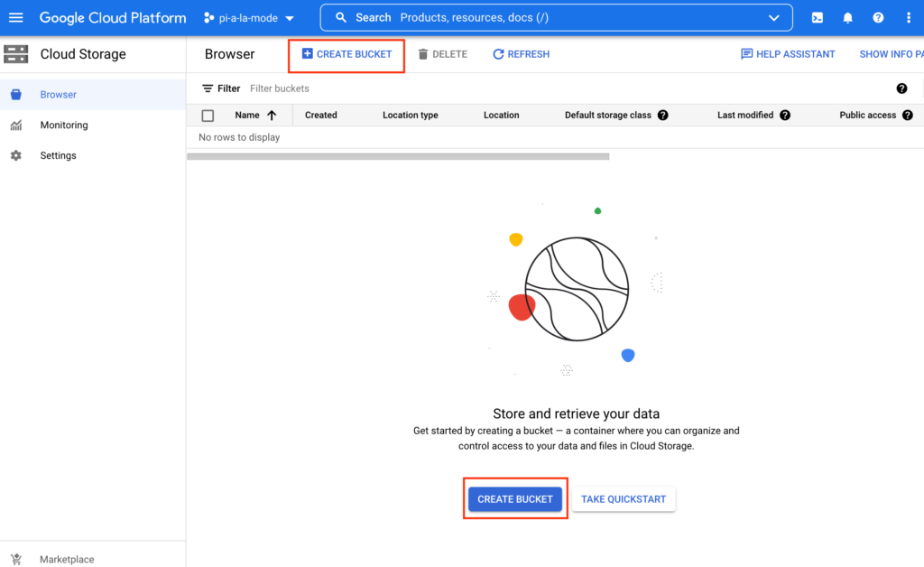Click the Marketplace cart icon
924x567 pixels.
(x=16, y=559)
